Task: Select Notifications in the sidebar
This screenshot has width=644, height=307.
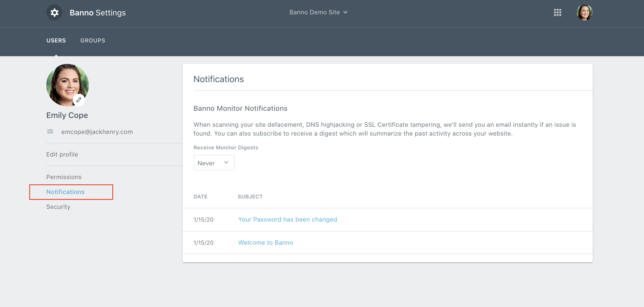Action: (x=65, y=192)
